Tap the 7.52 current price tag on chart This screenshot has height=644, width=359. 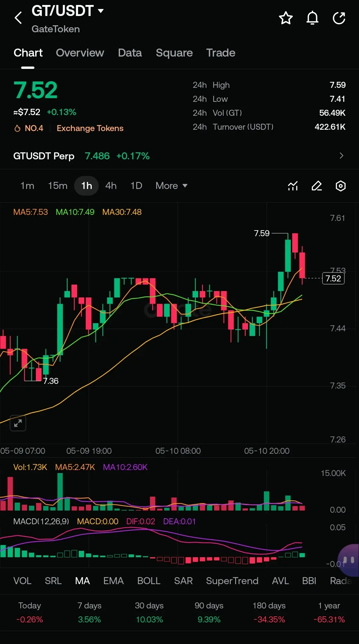click(333, 278)
